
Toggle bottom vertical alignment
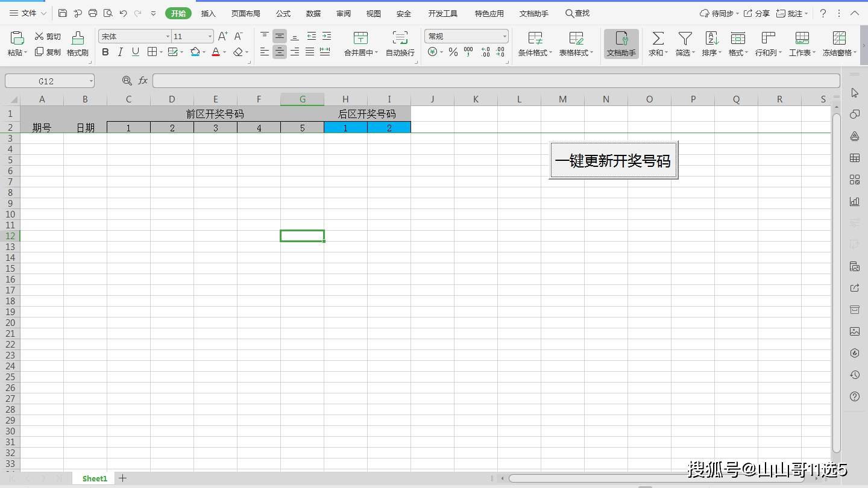click(x=295, y=36)
